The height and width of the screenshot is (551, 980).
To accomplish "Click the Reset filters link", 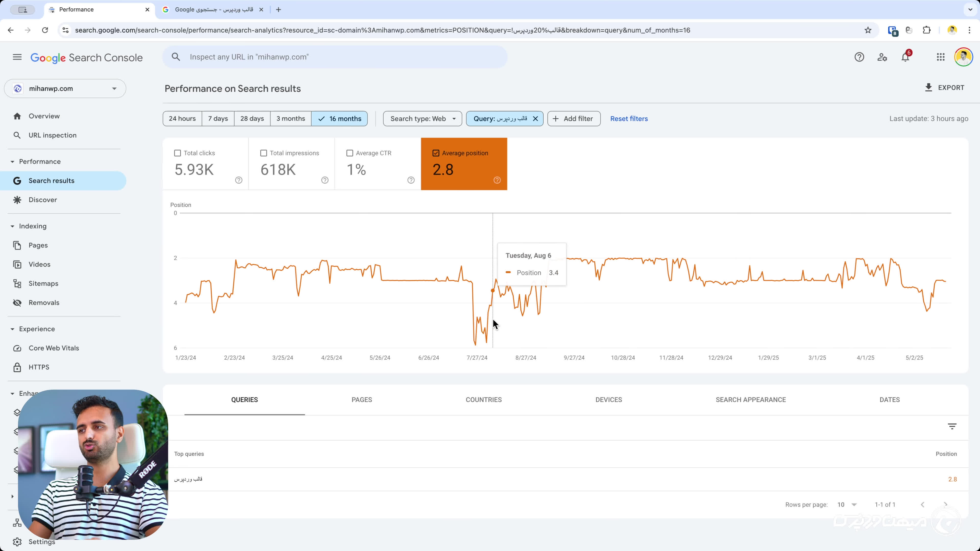I will coord(629,119).
